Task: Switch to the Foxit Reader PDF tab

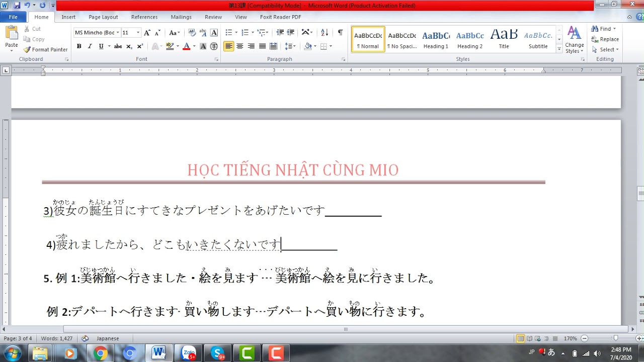Action: point(281,17)
